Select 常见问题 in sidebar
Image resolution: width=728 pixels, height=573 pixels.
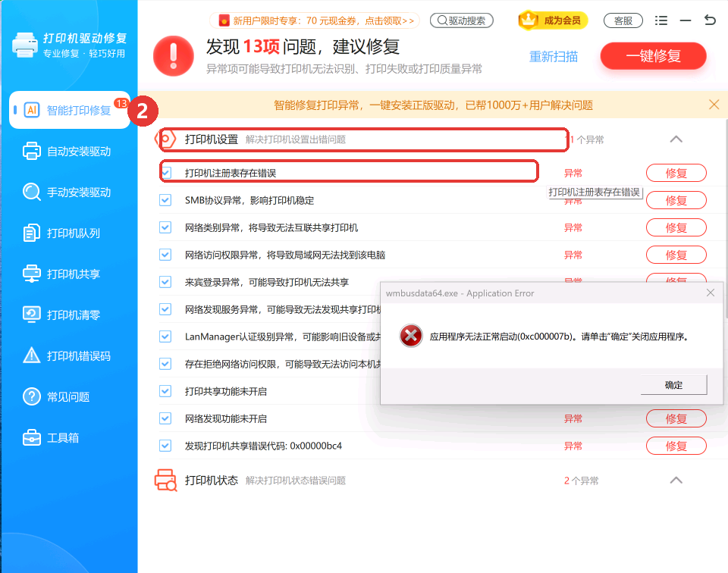point(70,396)
